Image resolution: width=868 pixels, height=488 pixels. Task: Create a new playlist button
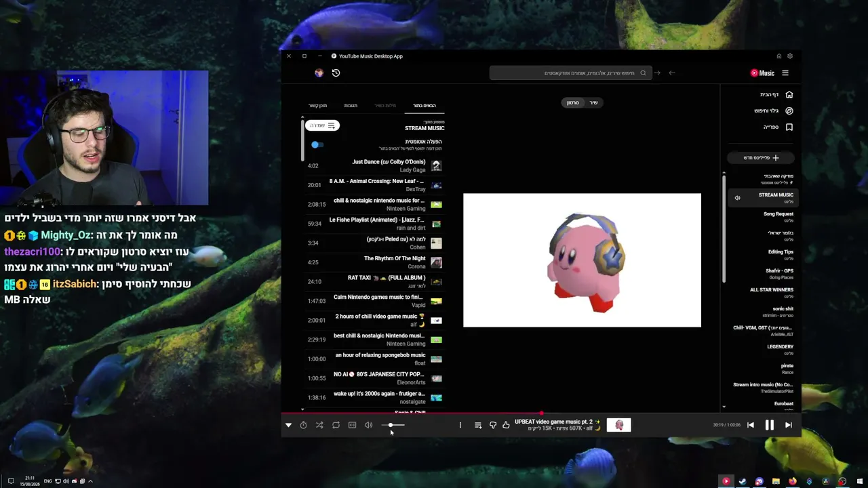click(x=762, y=158)
